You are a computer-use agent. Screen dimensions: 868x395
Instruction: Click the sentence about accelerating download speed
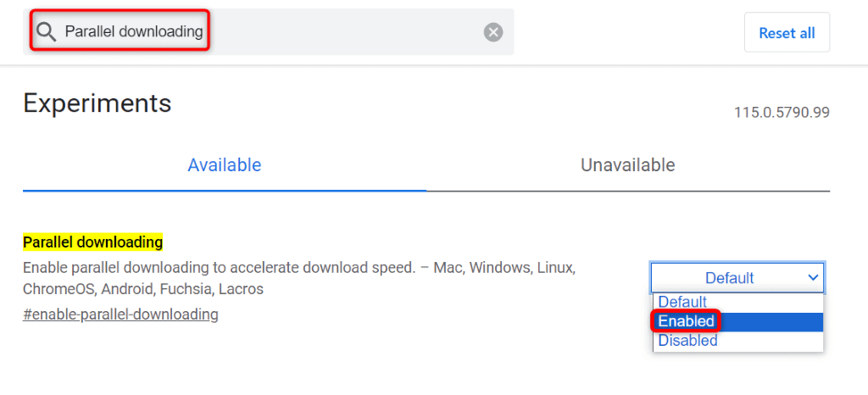pos(220,268)
